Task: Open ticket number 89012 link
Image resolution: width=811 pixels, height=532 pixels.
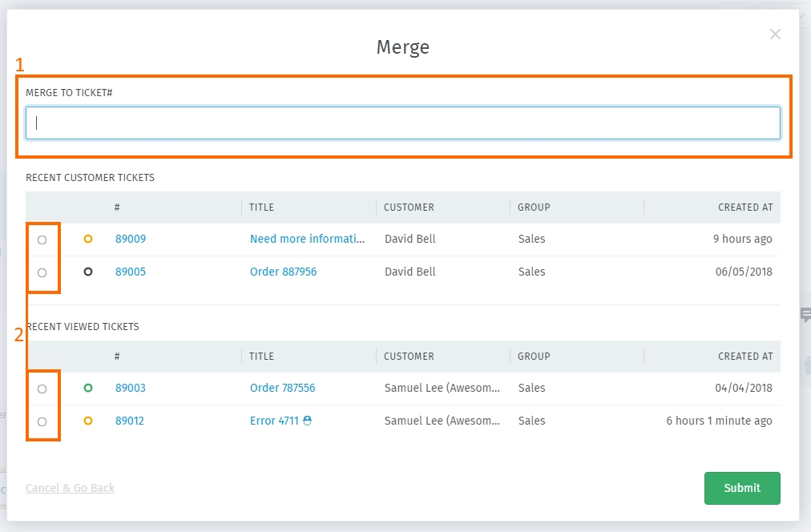Action: (129, 421)
